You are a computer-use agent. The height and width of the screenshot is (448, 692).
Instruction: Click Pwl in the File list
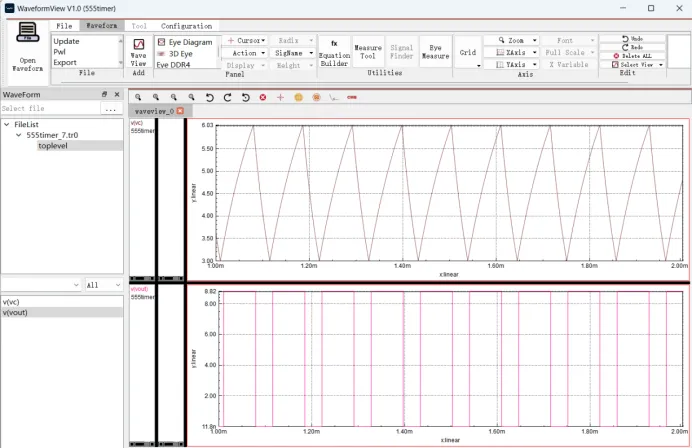pyautogui.click(x=60, y=52)
